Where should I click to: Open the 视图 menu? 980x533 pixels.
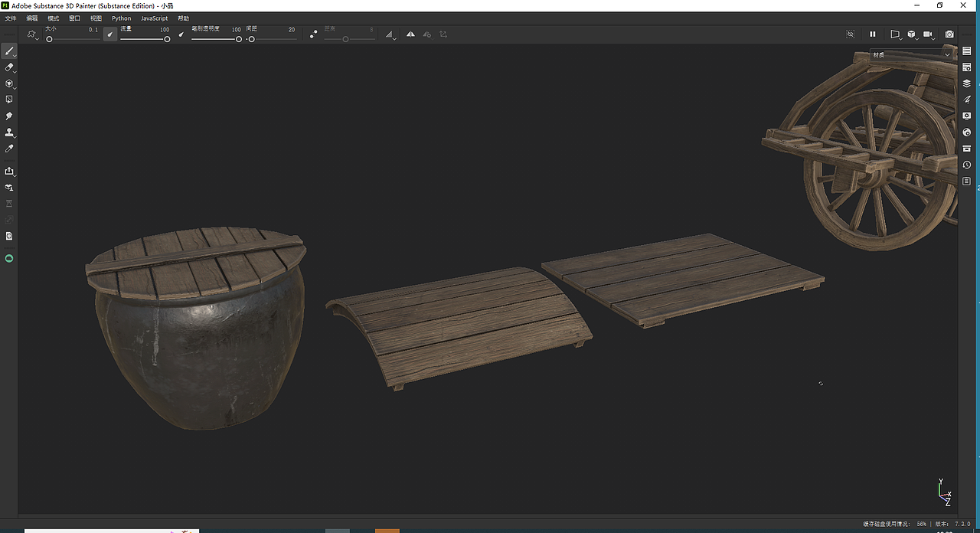click(96, 18)
